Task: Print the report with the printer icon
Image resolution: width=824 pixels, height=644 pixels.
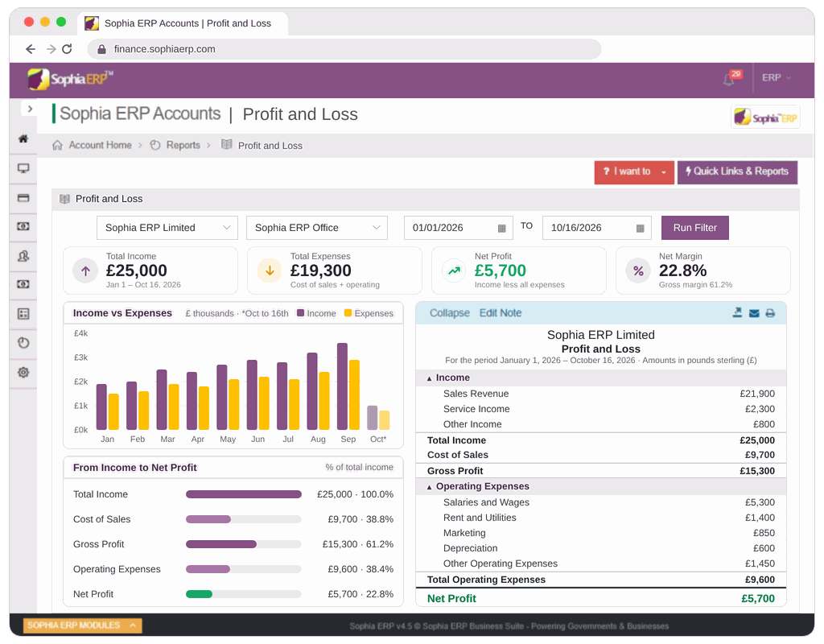Action: click(770, 313)
